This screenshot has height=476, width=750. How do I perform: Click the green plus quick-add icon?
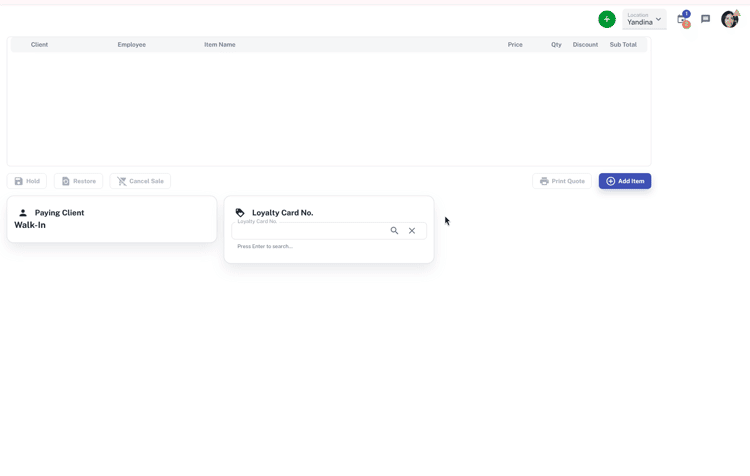[x=607, y=19]
